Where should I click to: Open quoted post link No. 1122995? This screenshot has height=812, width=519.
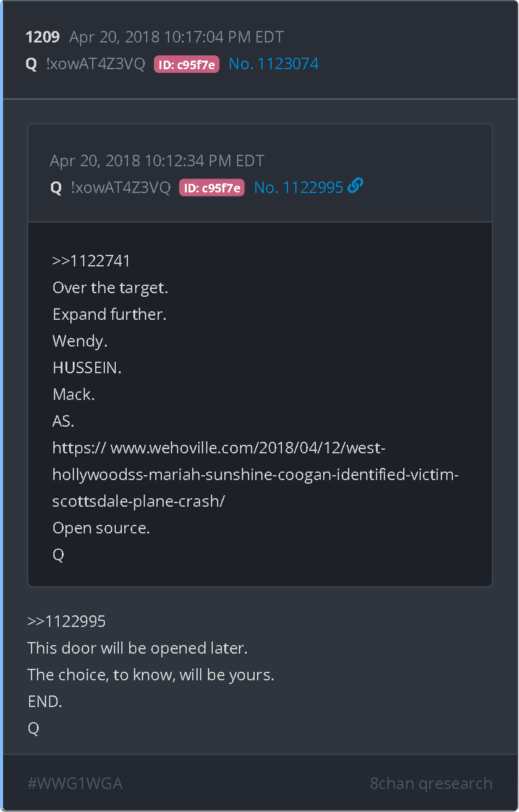pos(299,188)
